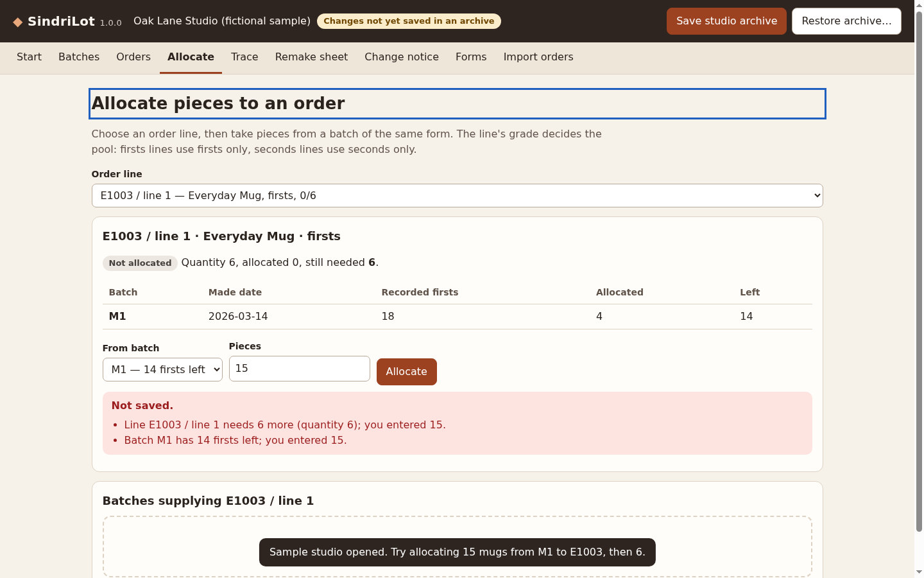Click into the Pieces input field
The image size is (924, 578).
(300, 369)
